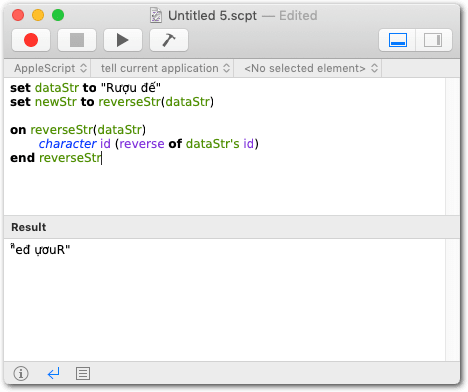Compile the script using the hammer icon
Image resolution: width=468 pixels, height=392 pixels.
tap(169, 40)
